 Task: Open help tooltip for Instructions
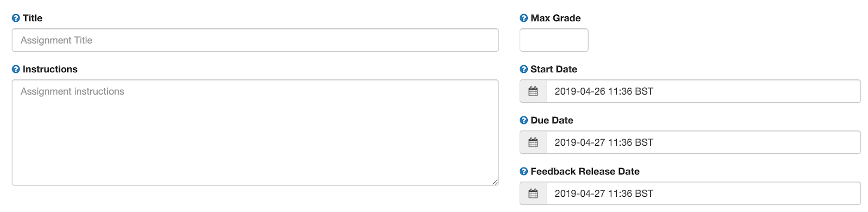pos(16,69)
